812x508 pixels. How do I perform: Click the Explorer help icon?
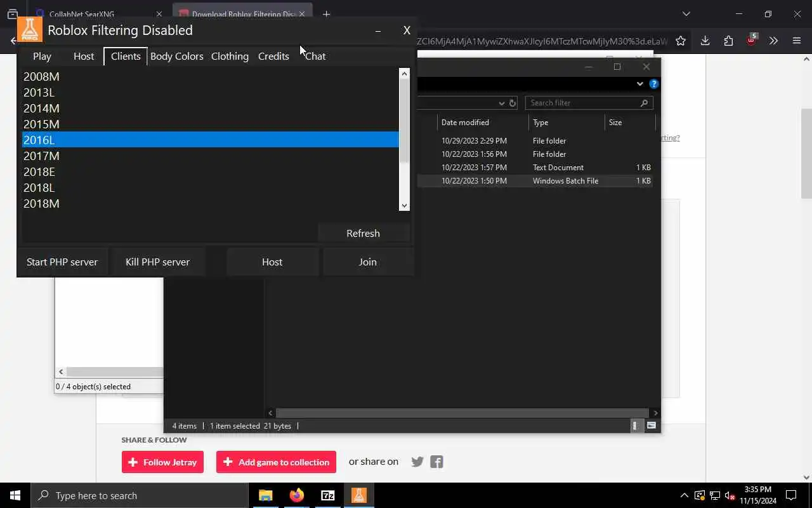point(653,84)
